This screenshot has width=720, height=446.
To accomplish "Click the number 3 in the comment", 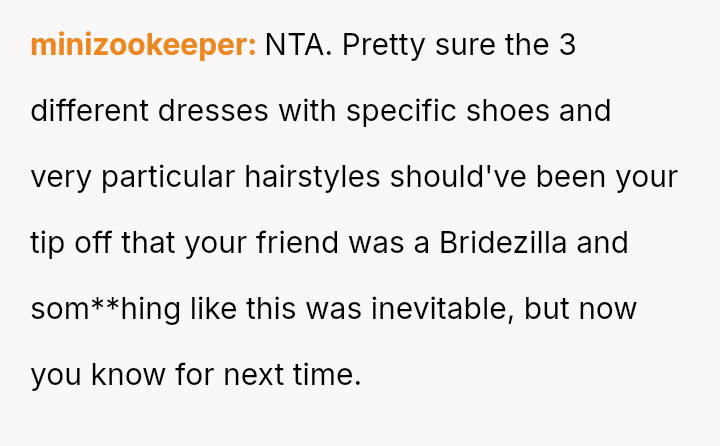I will click(566, 45).
